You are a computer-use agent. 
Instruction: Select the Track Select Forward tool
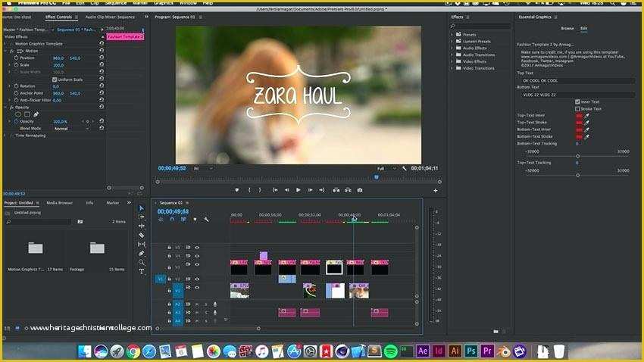[x=141, y=217]
